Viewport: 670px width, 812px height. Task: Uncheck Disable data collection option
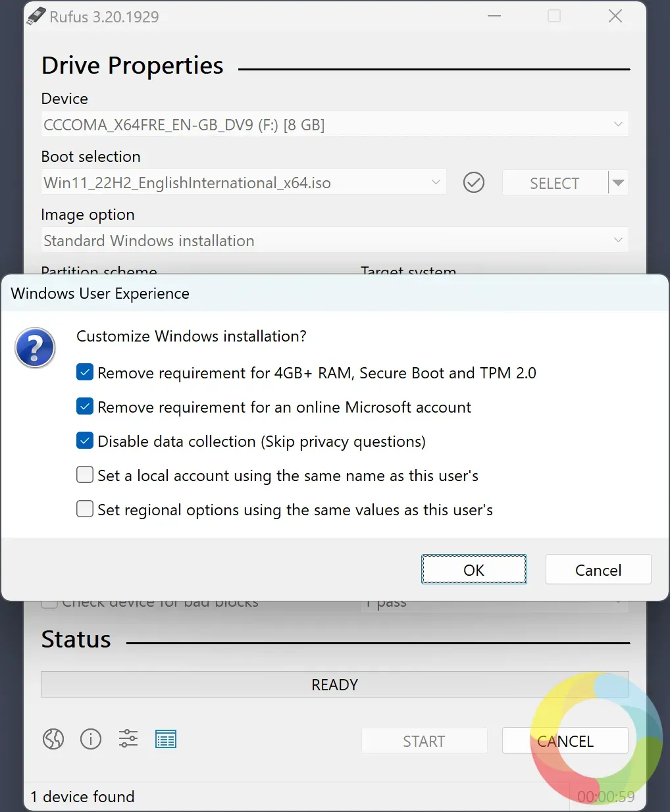(x=85, y=441)
